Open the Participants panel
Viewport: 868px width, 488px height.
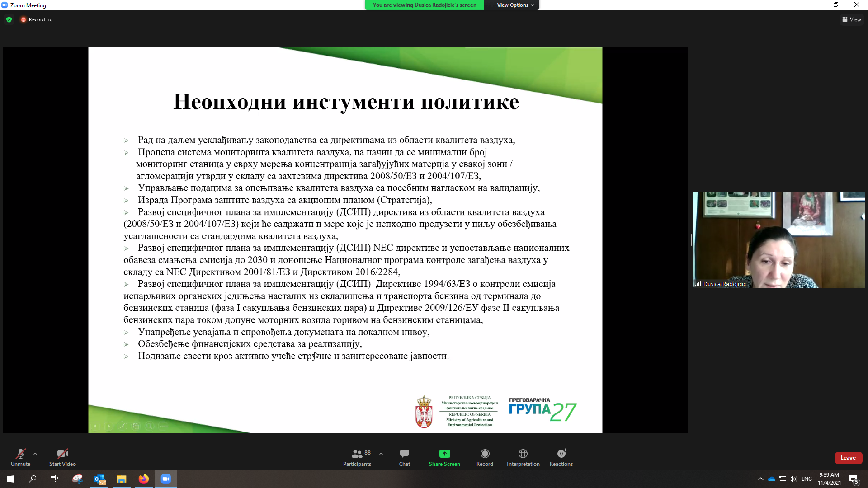(357, 457)
